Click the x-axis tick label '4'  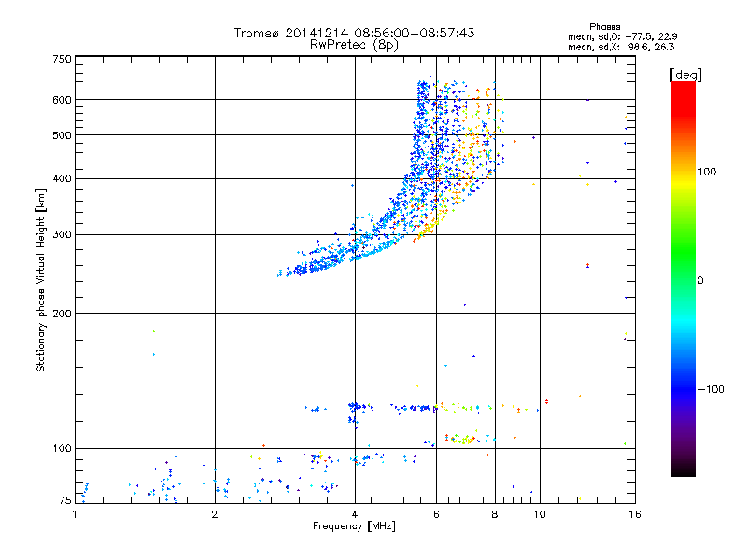click(x=355, y=514)
